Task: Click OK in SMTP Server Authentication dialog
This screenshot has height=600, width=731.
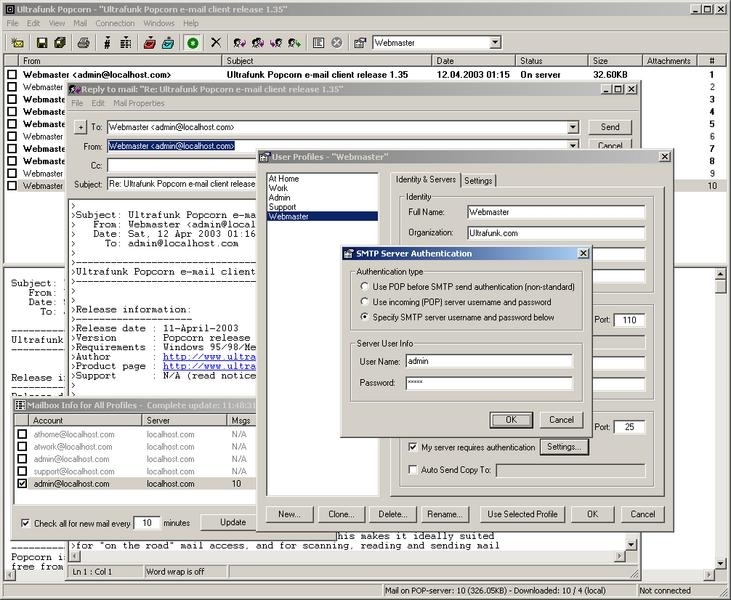Action: coord(511,420)
